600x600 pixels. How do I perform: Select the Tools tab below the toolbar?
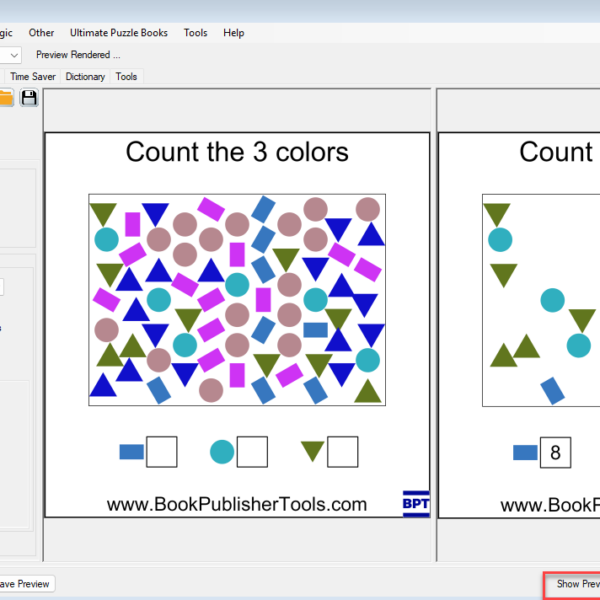pos(126,76)
